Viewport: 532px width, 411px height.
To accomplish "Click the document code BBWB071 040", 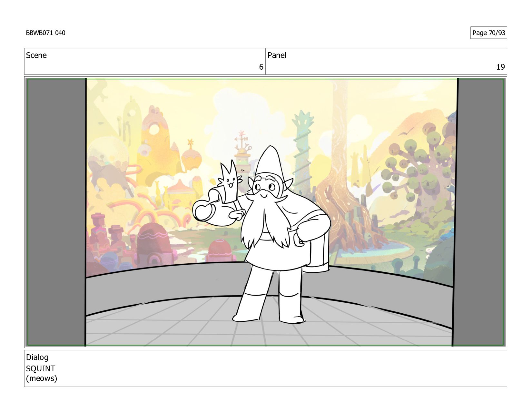I will (45, 33).
